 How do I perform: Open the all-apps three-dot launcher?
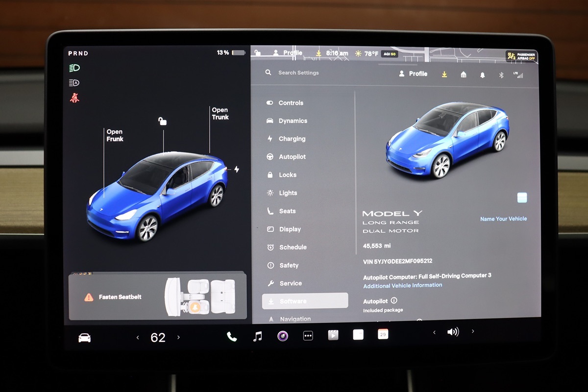(308, 336)
